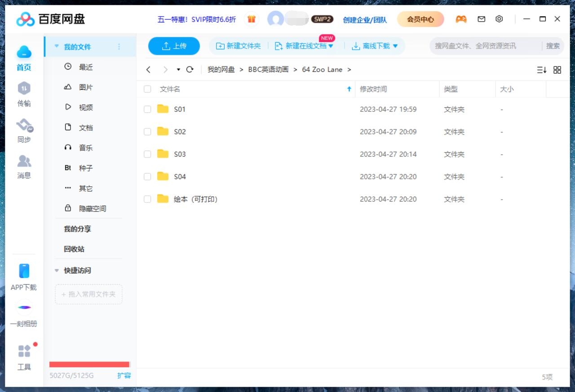Click the storage usage bar
Image resolution: width=575 pixels, height=392 pixels.
tap(88, 364)
